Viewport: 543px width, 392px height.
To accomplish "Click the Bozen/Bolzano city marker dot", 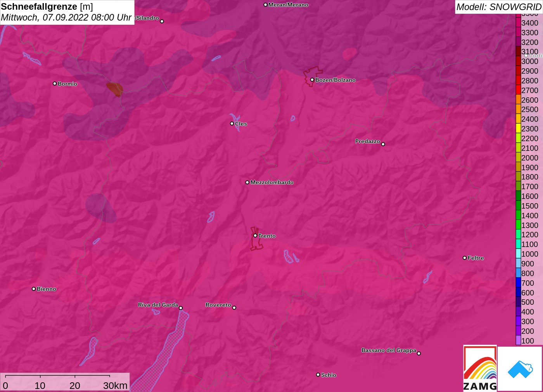I will pyautogui.click(x=312, y=80).
